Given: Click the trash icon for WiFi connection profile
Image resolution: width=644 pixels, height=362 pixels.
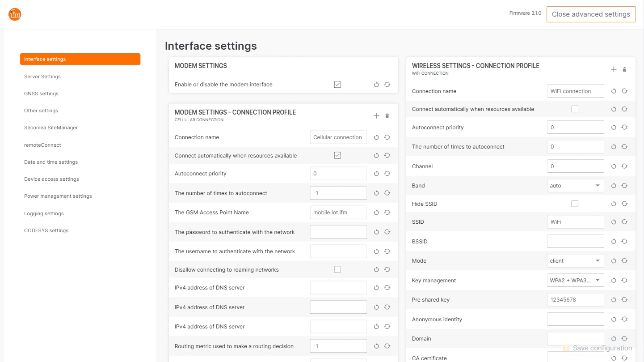Looking at the screenshot, I should [x=624, y=69].
